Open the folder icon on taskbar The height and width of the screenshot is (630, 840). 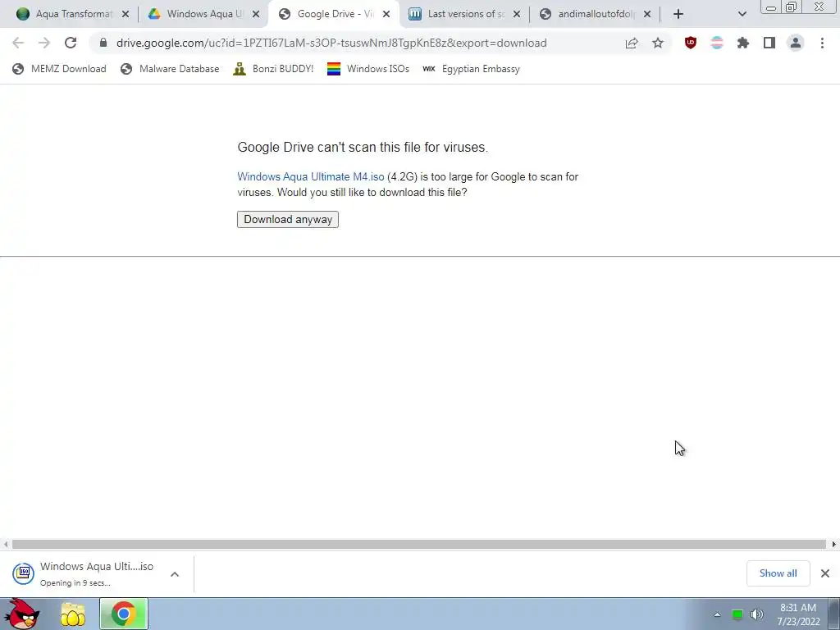pos(73,614)
